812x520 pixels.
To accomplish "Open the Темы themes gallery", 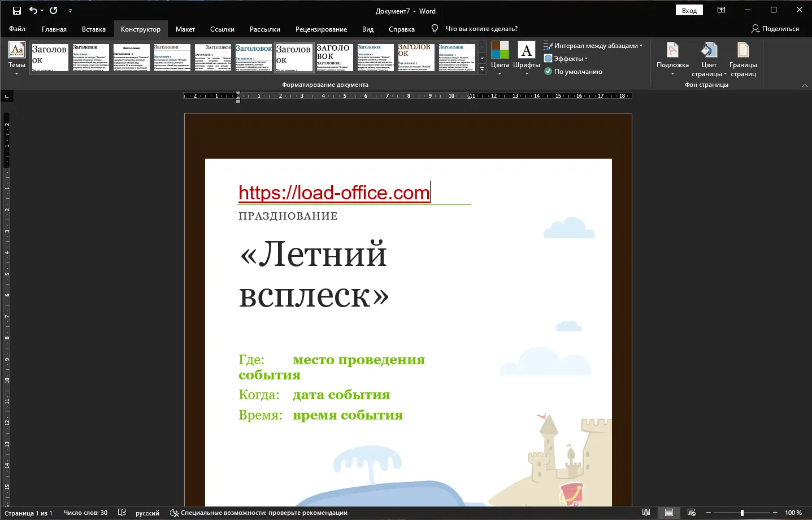I will coord(17,58).
